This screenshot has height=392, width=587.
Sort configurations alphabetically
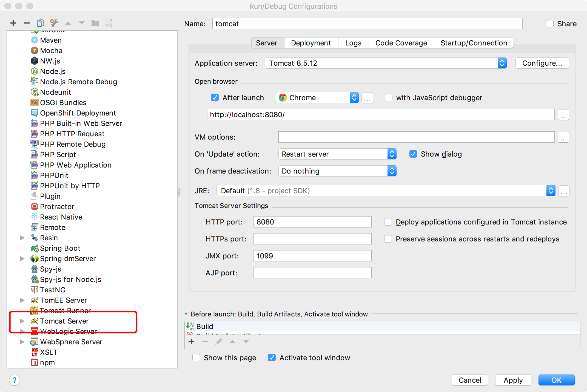click(x=109, y=23)
